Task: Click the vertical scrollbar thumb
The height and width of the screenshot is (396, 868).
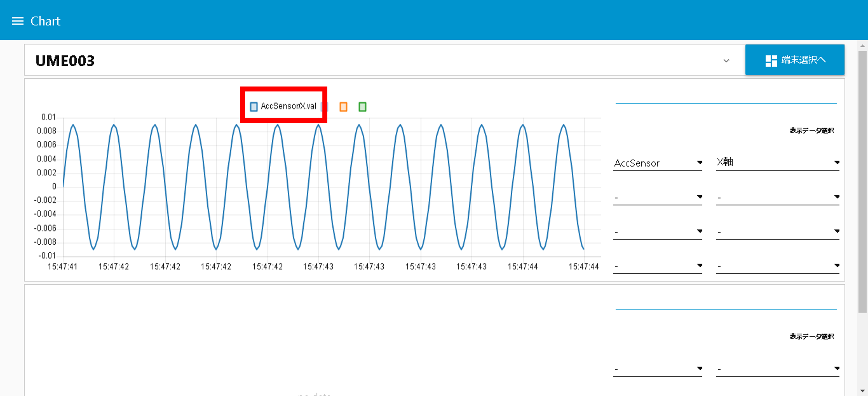Action: tap(863, 182)
